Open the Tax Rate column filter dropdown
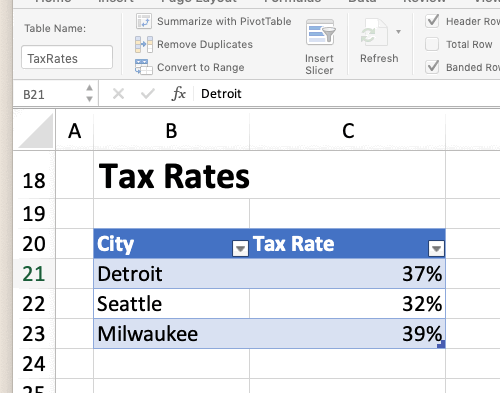500x393 pixels. click(x=436, y=249)
